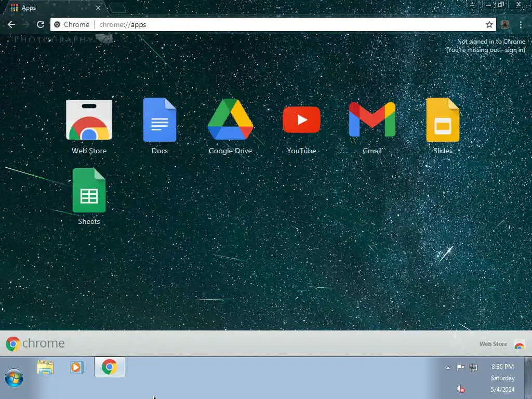The height and width of the screenshot is (399, 532).
Task: Open Chrome's three-dot menu
Action: (521, 24)
